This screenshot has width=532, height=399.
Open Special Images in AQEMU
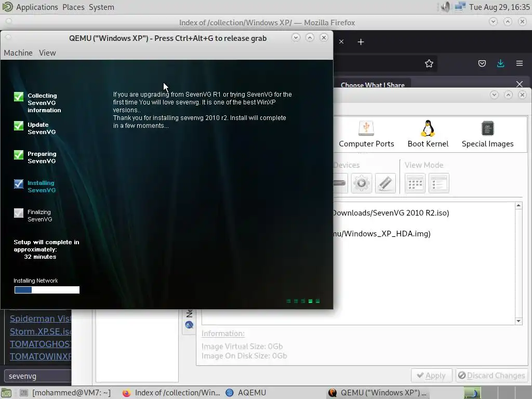tap(487, 135)
